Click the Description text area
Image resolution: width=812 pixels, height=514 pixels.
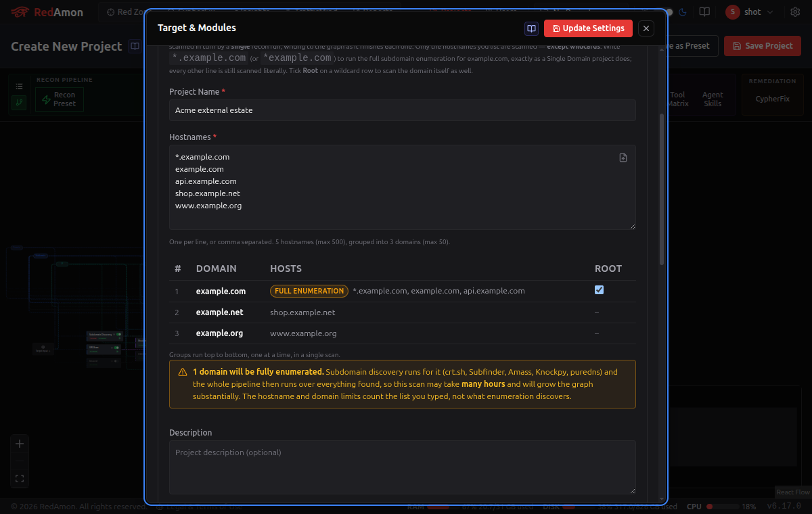point(402,467)
